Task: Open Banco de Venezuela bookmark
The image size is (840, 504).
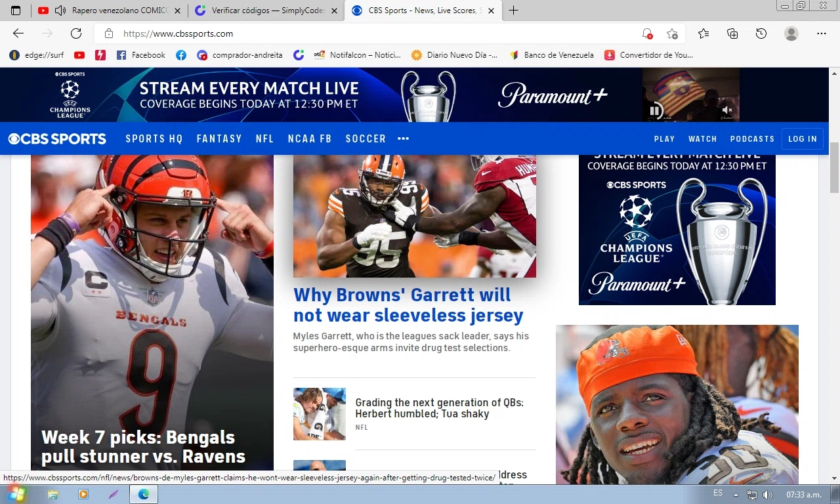Action: pyautogui.click(x=551, y=55)
